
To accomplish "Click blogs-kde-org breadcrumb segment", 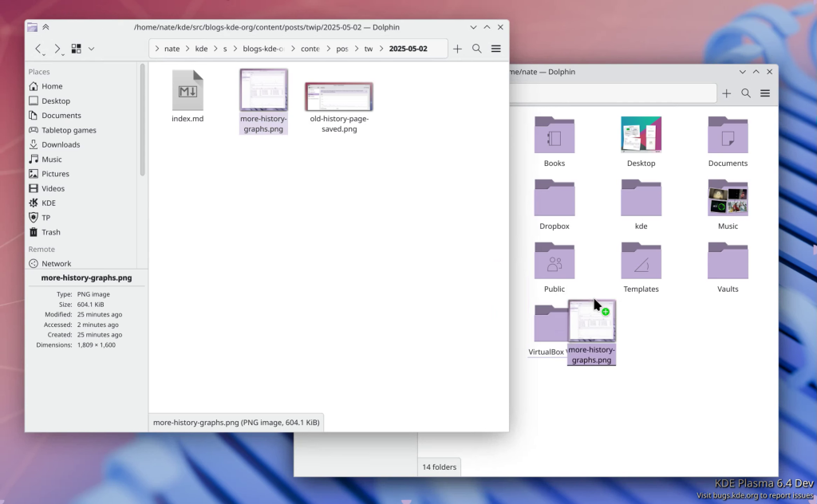I will (263, 49).
